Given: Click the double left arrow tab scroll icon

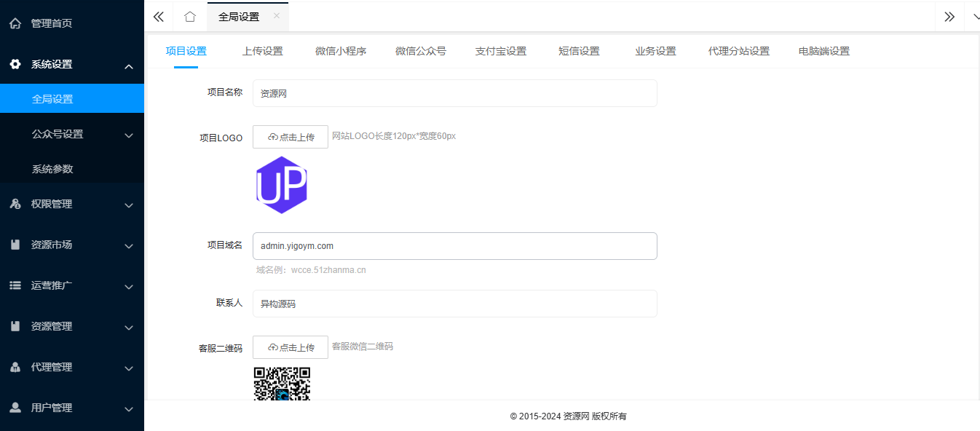Looking at the screenshot, I should point(159,17).
